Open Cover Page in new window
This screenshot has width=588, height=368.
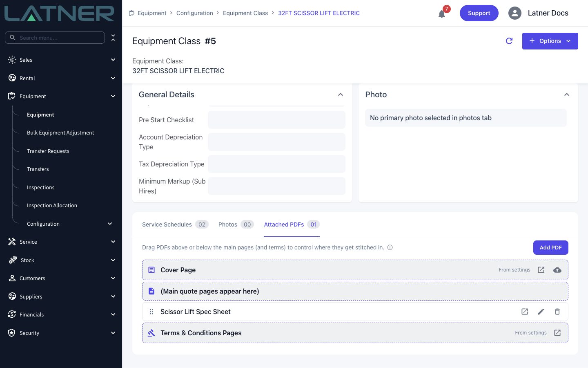(541, 270)
